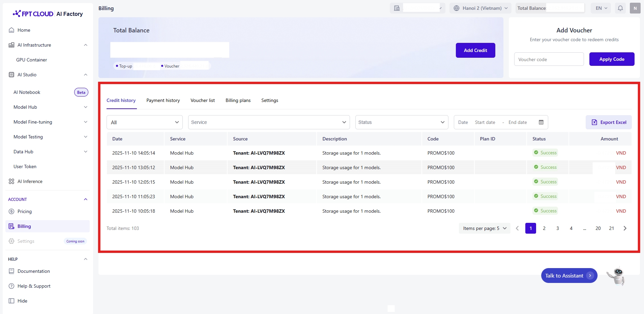The height and width of the screenshot is (314, 644).
Task: Click the Voucher code input field
Action: click(549, 59)
